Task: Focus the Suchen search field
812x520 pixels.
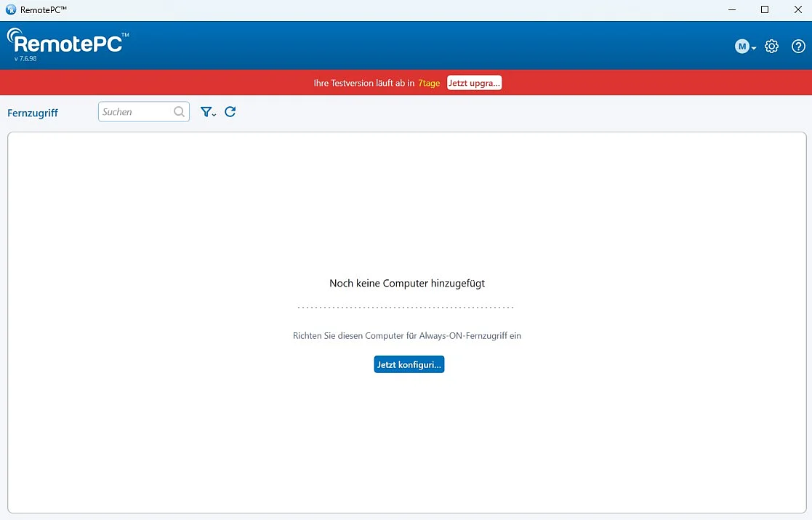Action: pyautogui.click(x=143, y=112)
